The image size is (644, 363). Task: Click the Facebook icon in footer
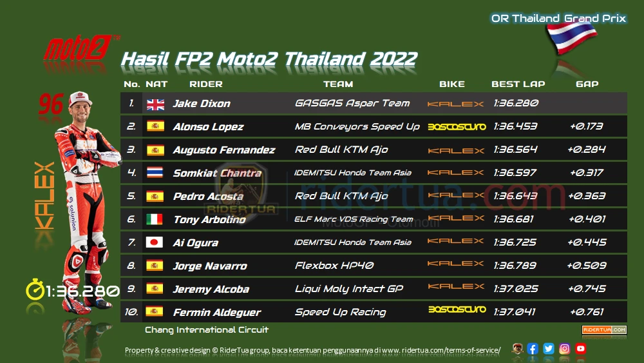[x=533, y=349]
